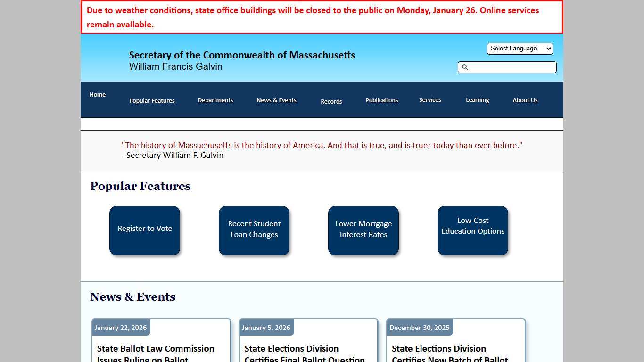644x362 pixels.
Task: Go to the Home menu item
Action: (x=98, y=95)
